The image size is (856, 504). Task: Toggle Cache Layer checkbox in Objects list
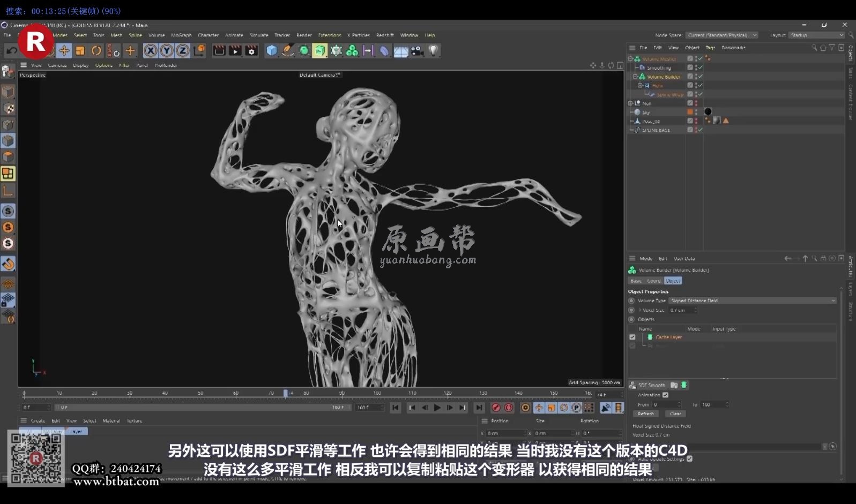click(632, 337)
